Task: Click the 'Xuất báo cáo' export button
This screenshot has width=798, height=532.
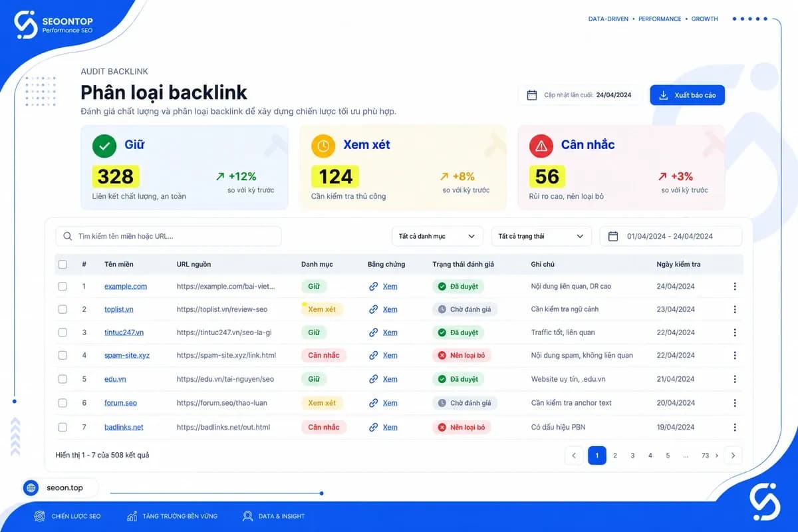Action: click(687, 95)
